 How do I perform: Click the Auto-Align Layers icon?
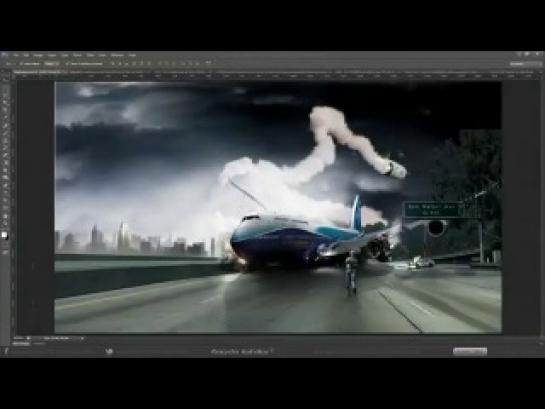tap(208, 63)
